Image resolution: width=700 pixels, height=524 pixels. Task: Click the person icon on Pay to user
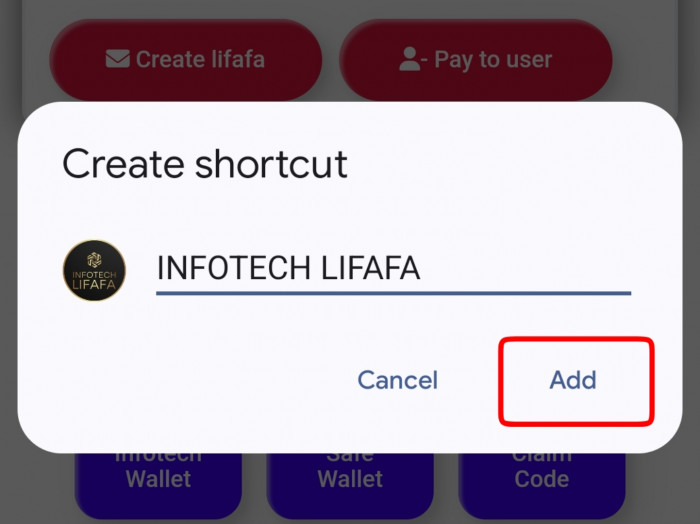[410, 60]
